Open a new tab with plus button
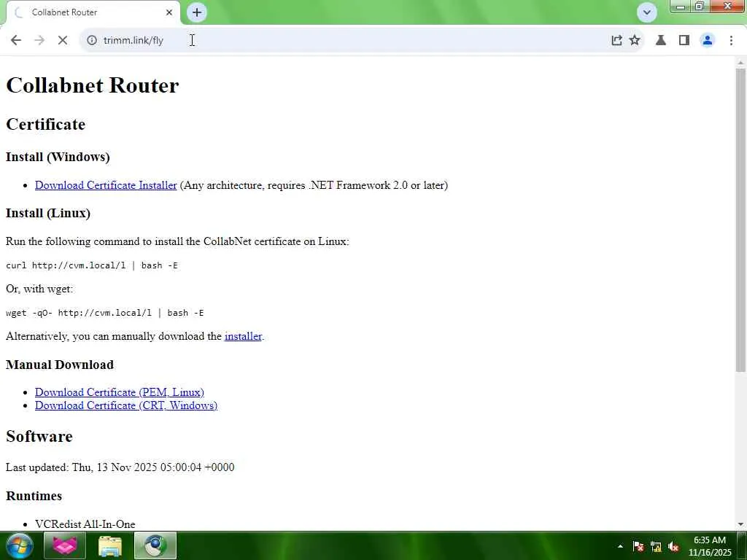The image size is (747, 560). (x=197, y=12)
